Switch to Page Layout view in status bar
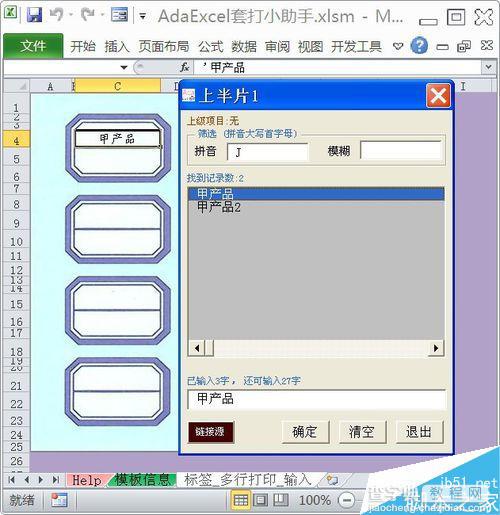500x515 pixels. click(x=260, y=500)
